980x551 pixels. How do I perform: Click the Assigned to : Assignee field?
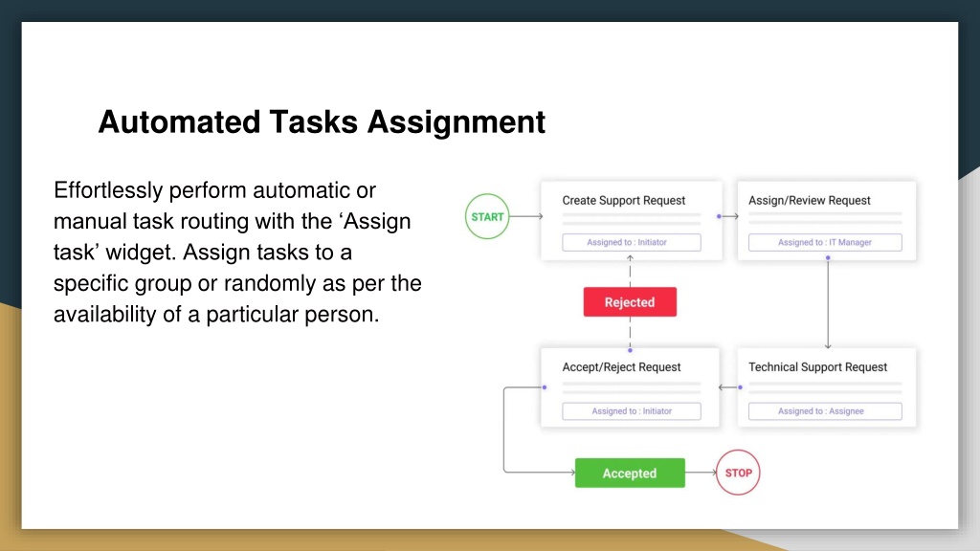[825, 411]
